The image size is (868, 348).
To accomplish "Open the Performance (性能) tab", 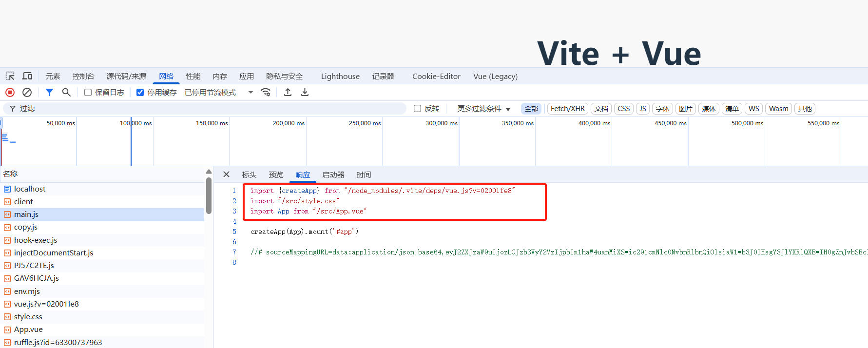I will tap(193, 76).
